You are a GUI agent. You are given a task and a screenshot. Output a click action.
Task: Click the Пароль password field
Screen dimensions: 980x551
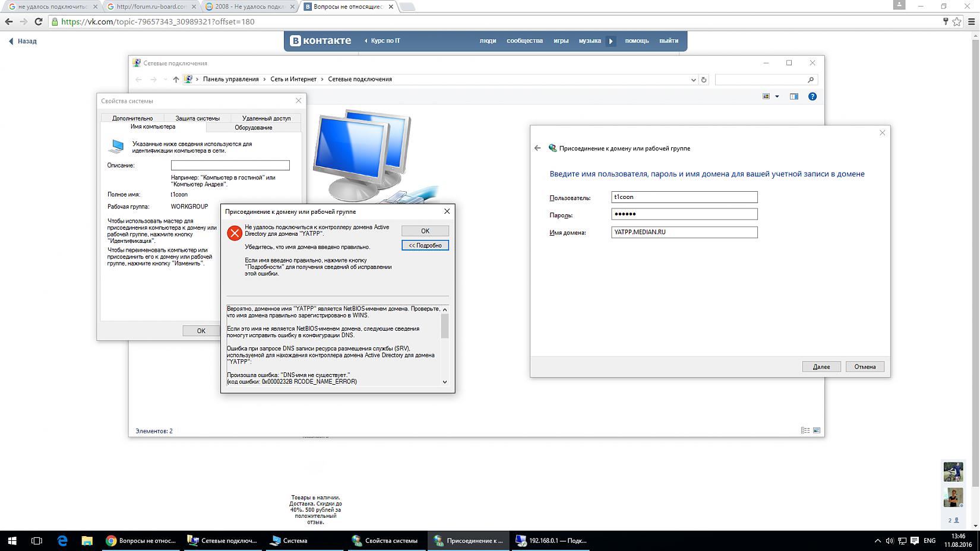tap(684, 214)
